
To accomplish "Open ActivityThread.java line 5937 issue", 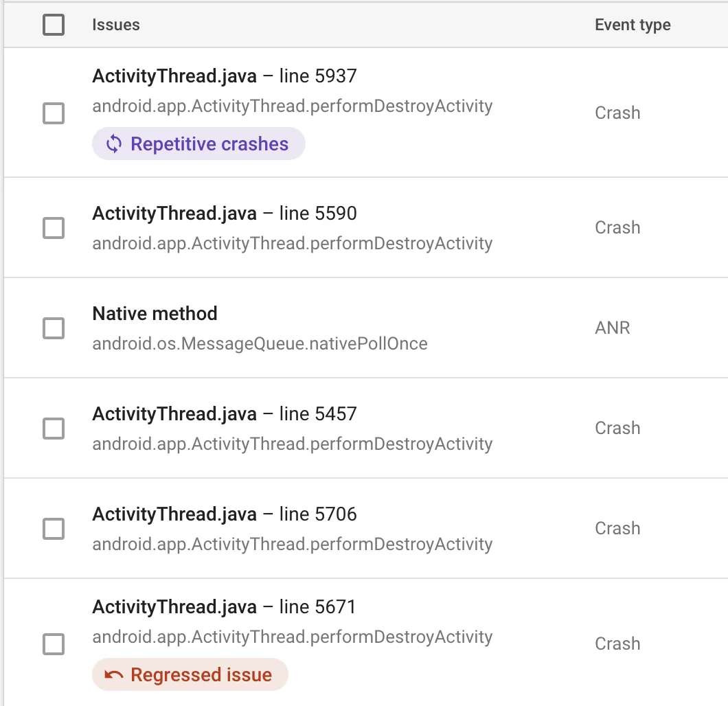I will tap(224, 76).
